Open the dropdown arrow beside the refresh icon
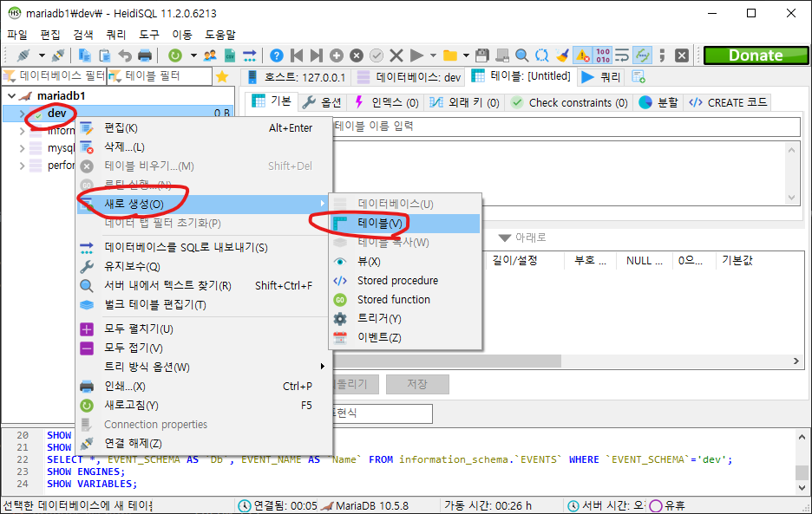The image size is (812, 514). [193, 55]
